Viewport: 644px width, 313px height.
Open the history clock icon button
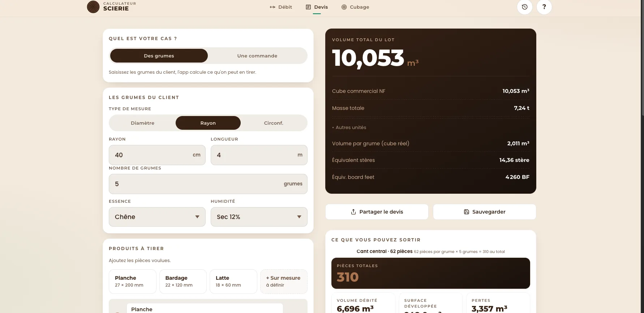coord(525,7)
